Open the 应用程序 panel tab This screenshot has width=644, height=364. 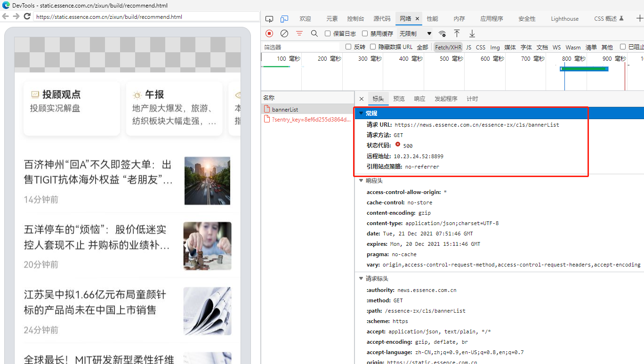(491, 19)
